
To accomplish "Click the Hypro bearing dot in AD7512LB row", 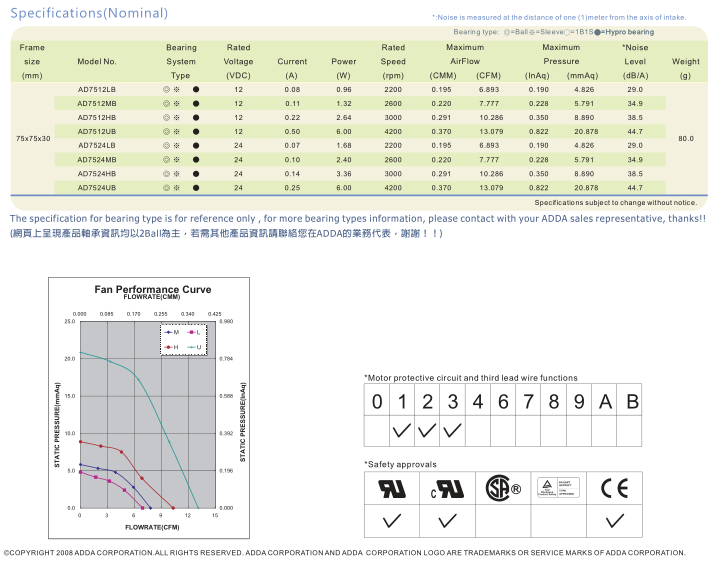I will [196, 89].
